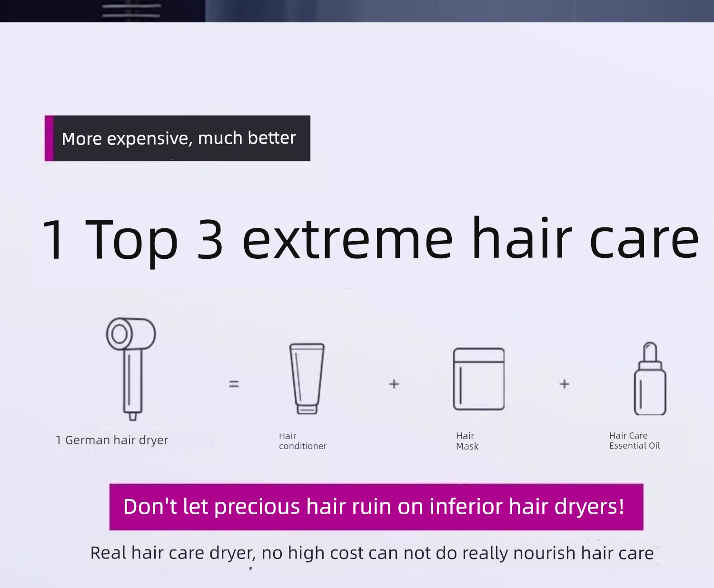Click the "1 Top 3 extreme hair care" headline
The image size is (714, 588).
370,240
